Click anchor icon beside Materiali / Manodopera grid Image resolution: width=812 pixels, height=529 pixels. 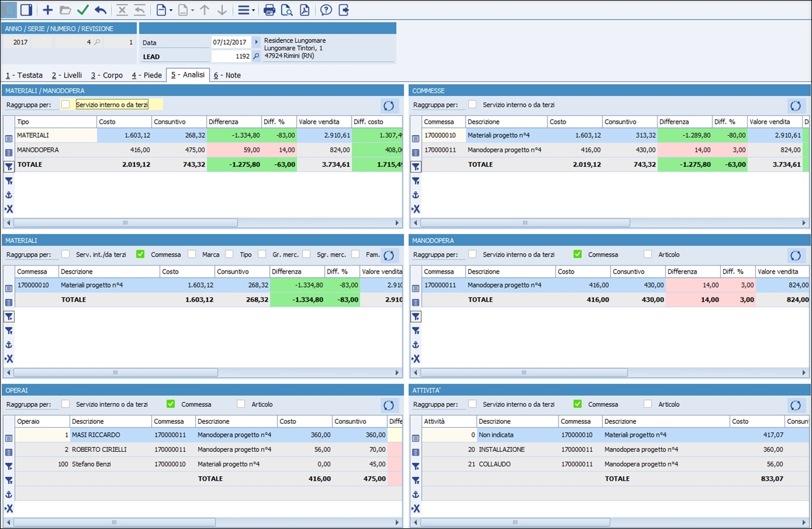(9, 195)
